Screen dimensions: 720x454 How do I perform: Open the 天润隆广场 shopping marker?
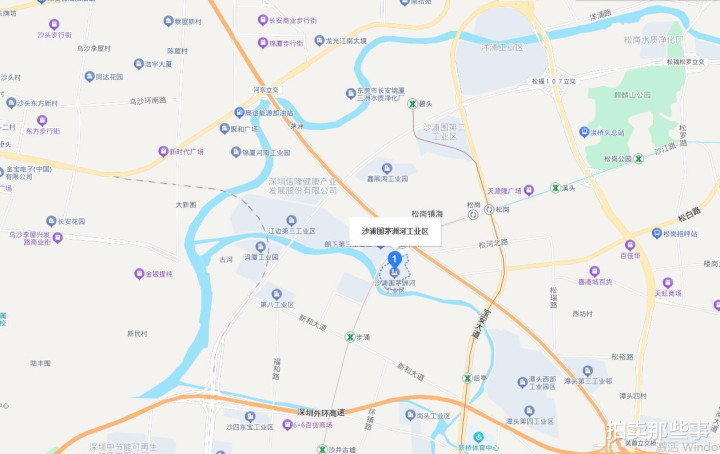(x=529, y=190)
